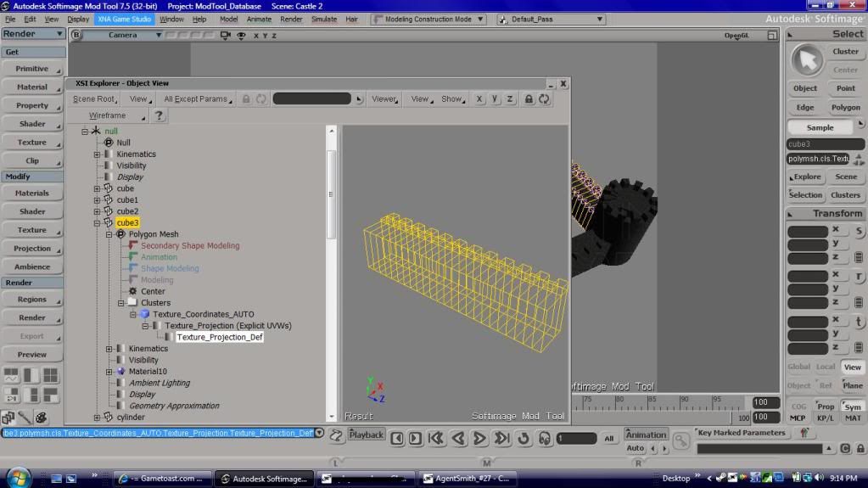
Task: Click Texture_Coordinates_AUTO cluster icon
Action: click(x=144, y=314)
